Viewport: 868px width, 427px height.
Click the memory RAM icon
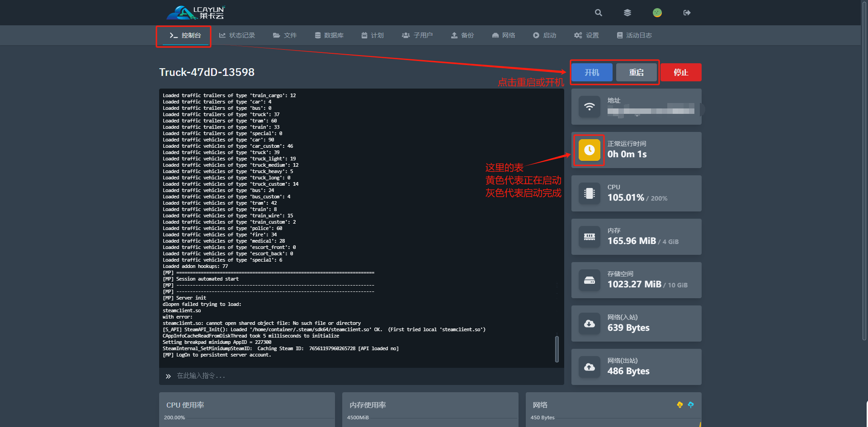(589, 237)
